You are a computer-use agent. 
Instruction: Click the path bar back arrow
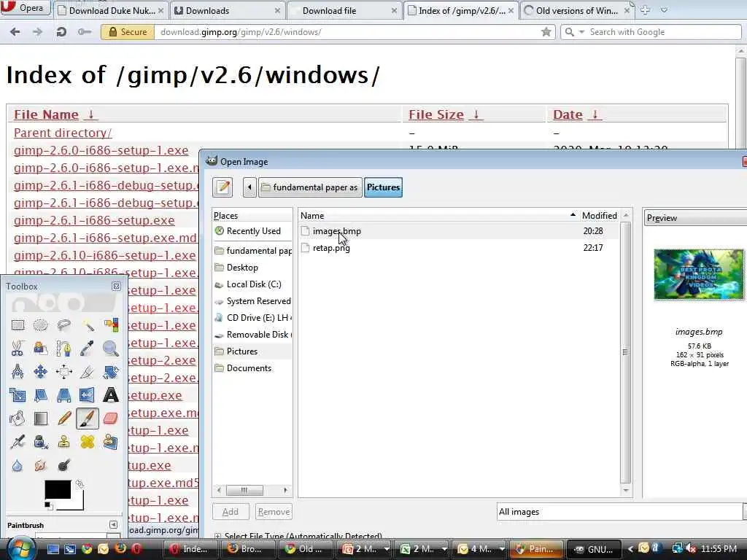[x=249, y=187]
